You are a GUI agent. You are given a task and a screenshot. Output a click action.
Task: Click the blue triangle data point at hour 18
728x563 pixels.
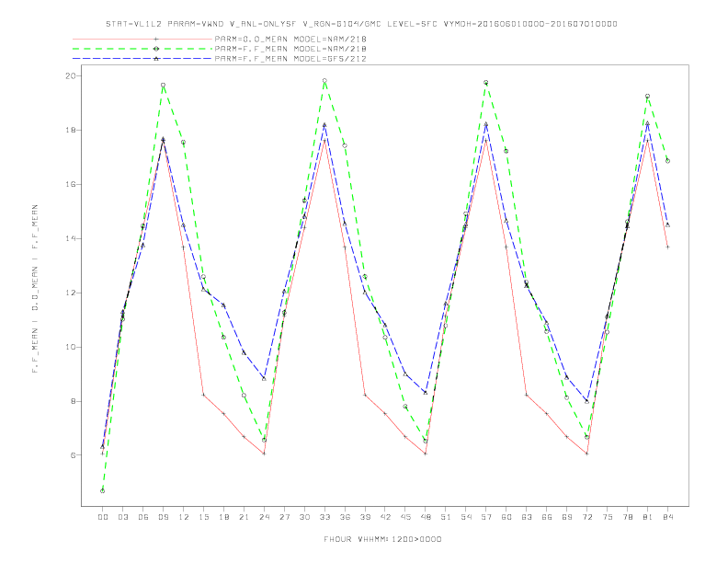[223, 305]
